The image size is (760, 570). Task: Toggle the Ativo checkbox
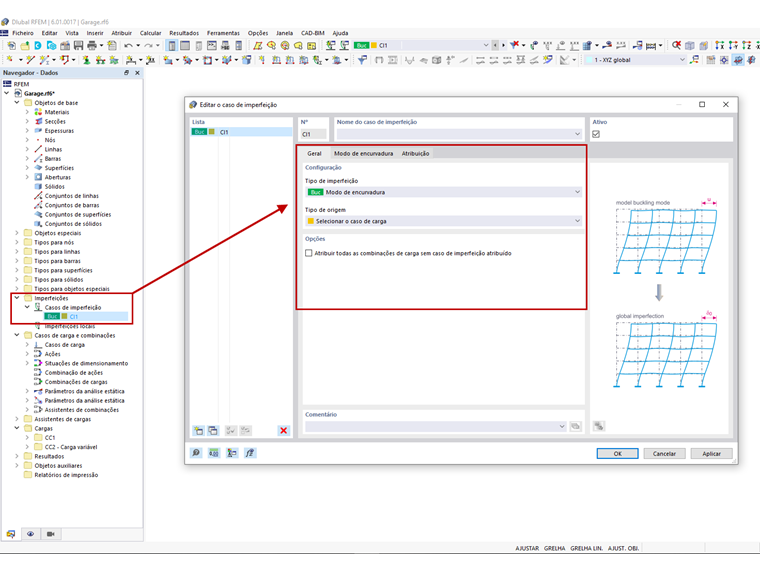(596, 134)
